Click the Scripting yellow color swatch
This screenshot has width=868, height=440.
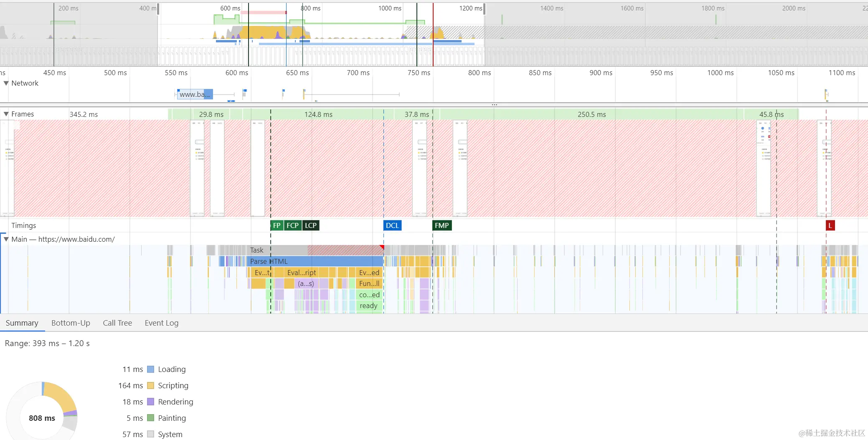coord(151,385)
